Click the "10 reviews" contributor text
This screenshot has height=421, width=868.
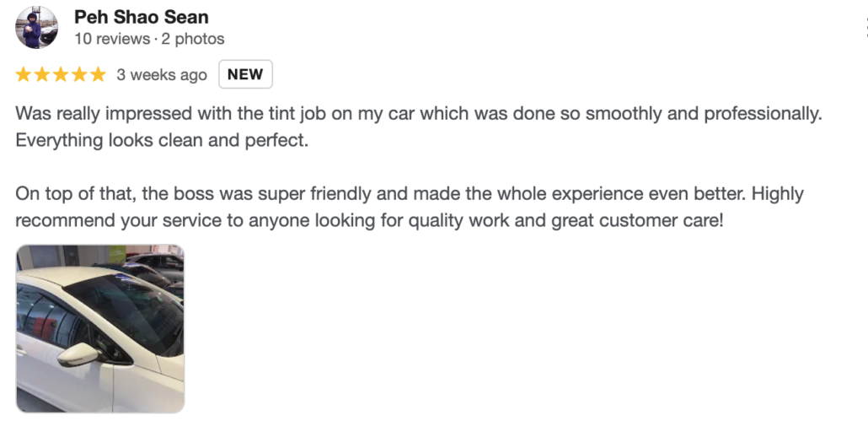(x=110, y=39)
